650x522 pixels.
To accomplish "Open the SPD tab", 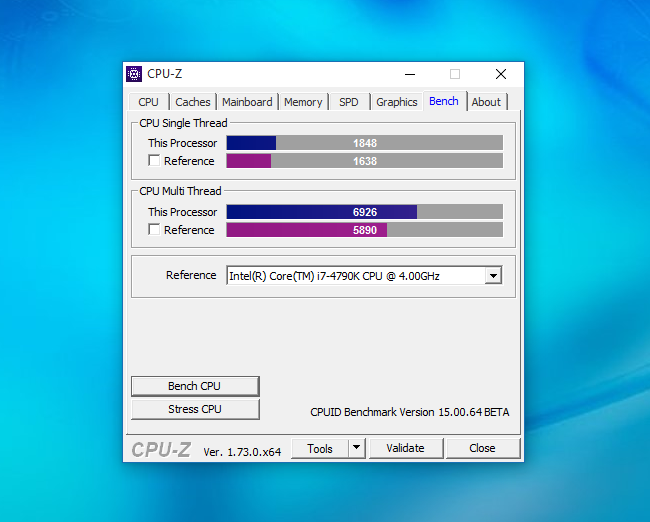I will [349, 102].
